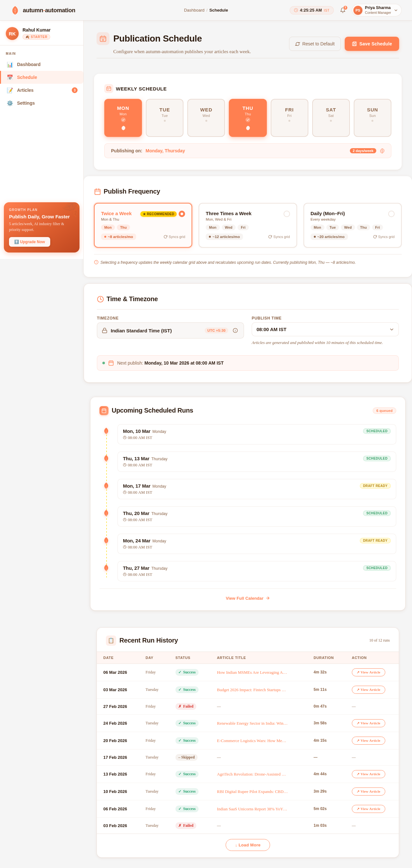412x868 pixels.
Task: Click the leaf icon next to 2 days/week
Action: click(x=382, y=151)
